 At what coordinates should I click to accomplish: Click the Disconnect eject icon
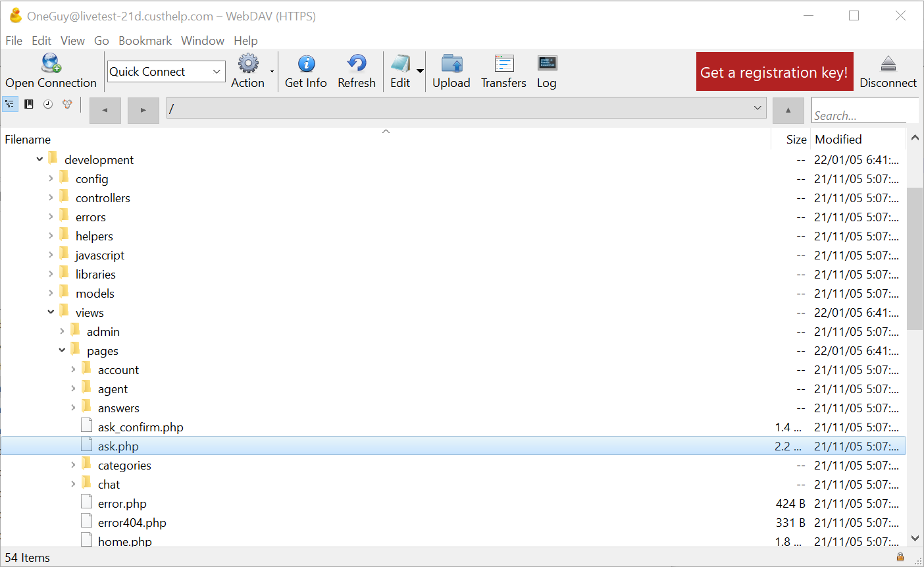(888, 63)
